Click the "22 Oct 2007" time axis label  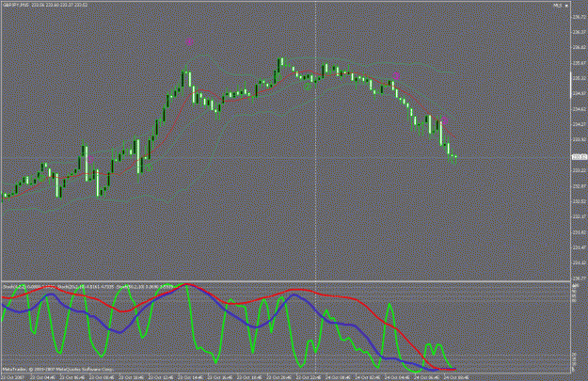point(13,377)
